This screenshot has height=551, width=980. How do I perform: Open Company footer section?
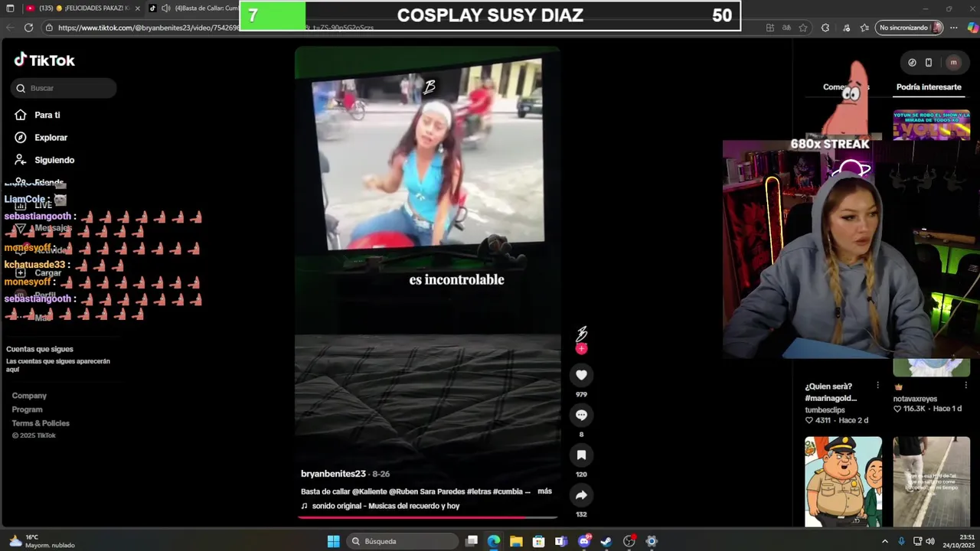point(29,396)
